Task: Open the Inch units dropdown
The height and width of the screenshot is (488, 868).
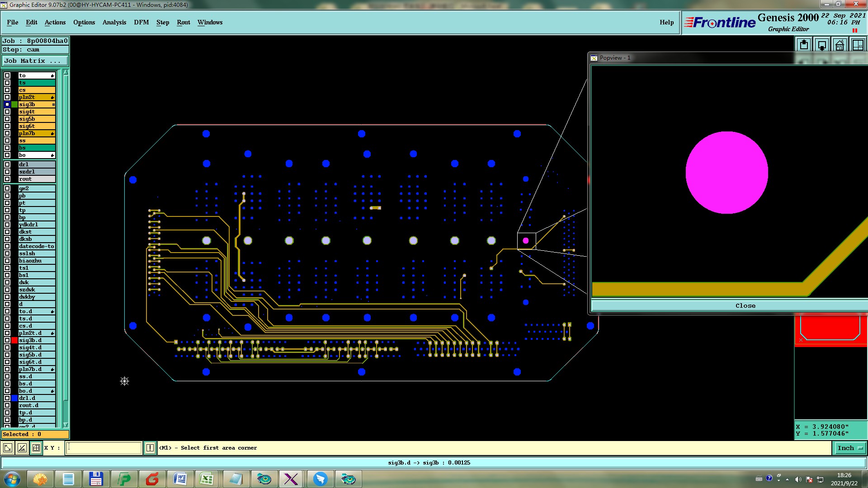Action: point(850,448)
